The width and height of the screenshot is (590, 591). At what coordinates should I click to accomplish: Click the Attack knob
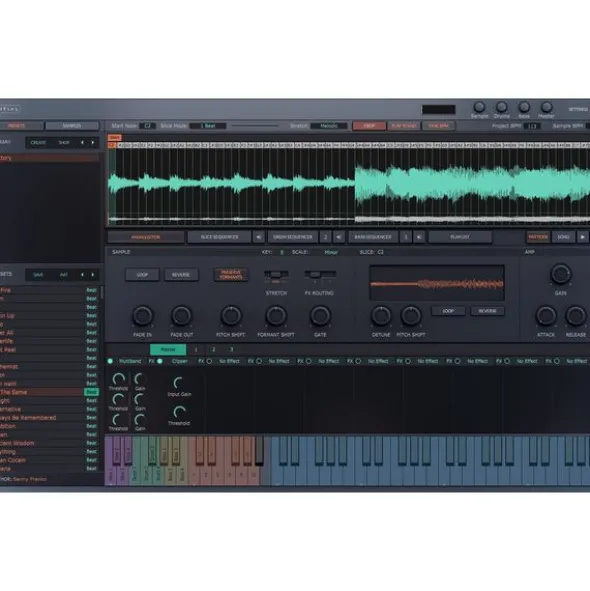(x=546, y=316)
